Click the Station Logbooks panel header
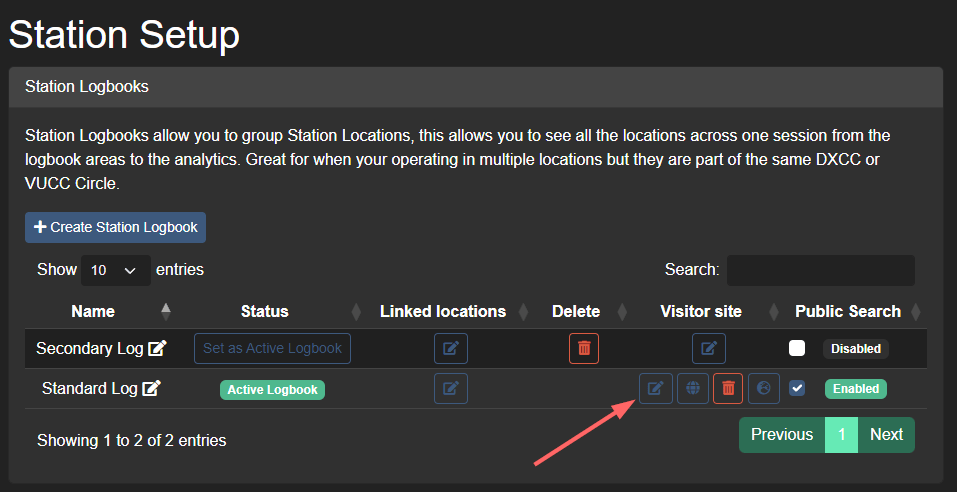Screen dimensions: 957x492 [x=476, y=87]
